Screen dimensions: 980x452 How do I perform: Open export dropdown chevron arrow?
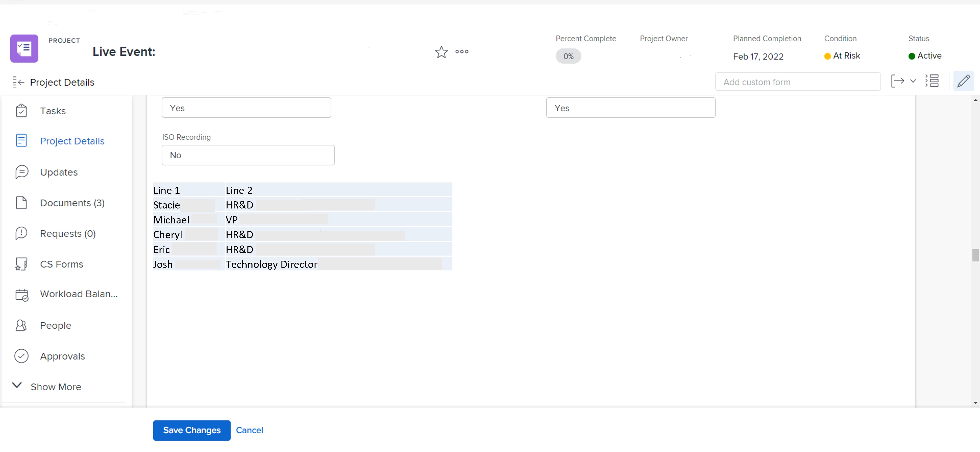click(913, 81)
